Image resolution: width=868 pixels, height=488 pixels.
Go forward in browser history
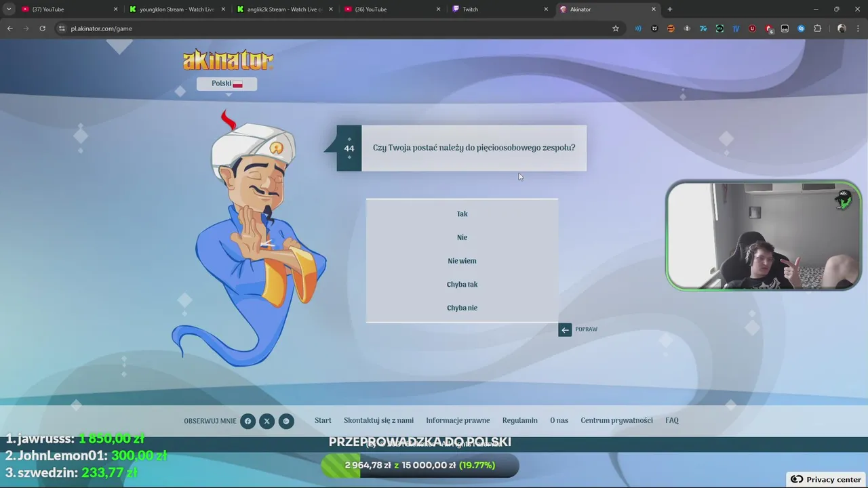point(26,28)
